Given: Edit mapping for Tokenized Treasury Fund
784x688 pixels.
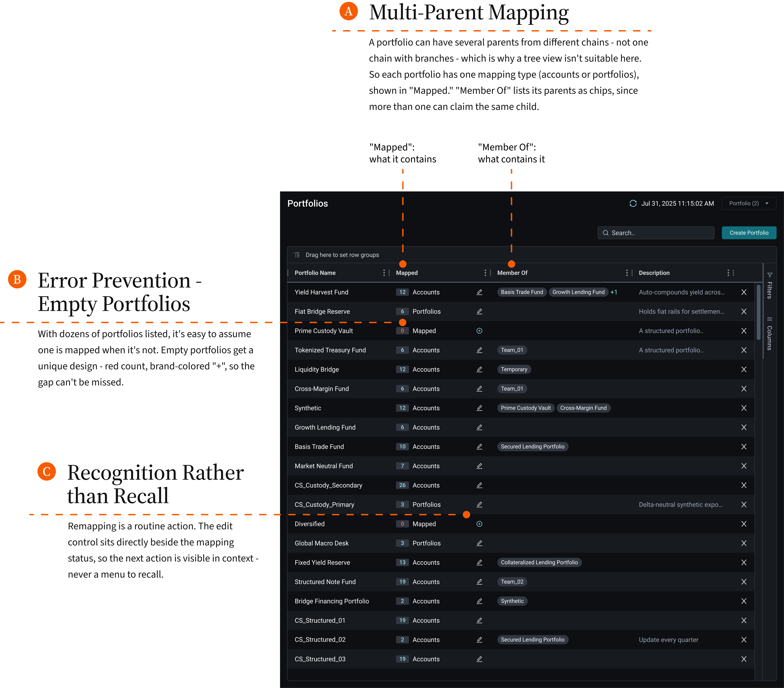Looking at the screenshot, I should [479, 350].
